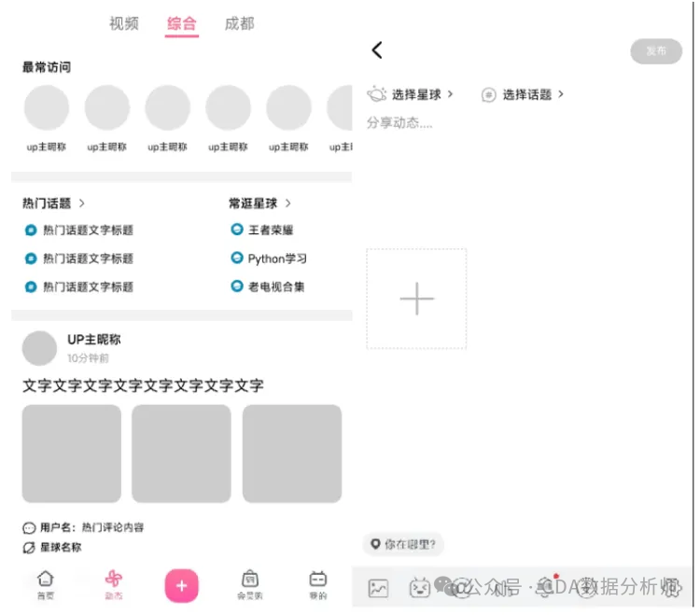Click the hashtag icon next to 选择话题
Viewport: 700px width, 615px height.
coord(488,94)
